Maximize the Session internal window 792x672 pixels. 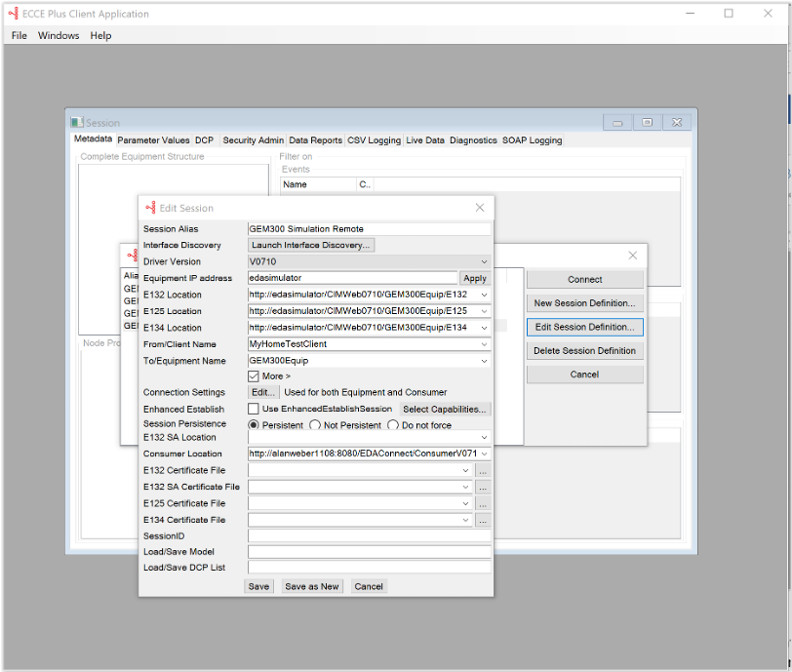pyautogui.click(x=647, y=123)
